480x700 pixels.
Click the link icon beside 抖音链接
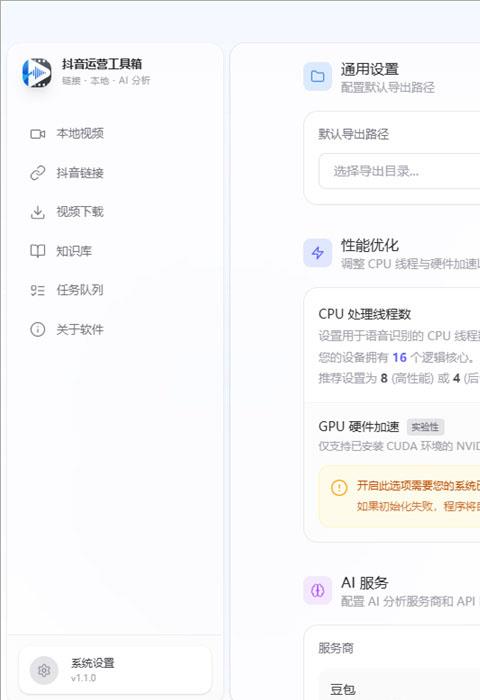tap(38, 173)
